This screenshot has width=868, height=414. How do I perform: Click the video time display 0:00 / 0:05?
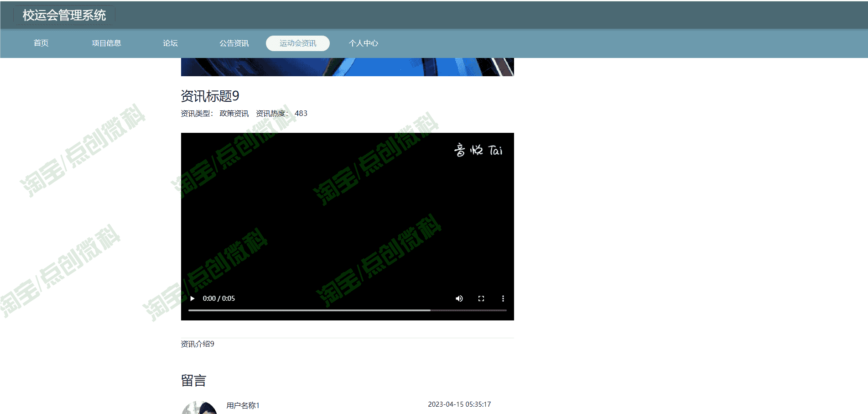(219, 299)
